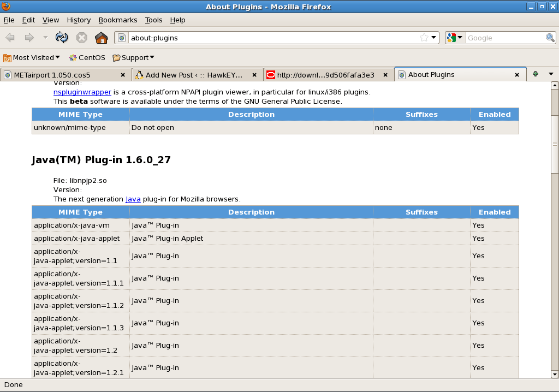
Task: Expand the address bar history dropdown
Action: (x=433, y=38)
